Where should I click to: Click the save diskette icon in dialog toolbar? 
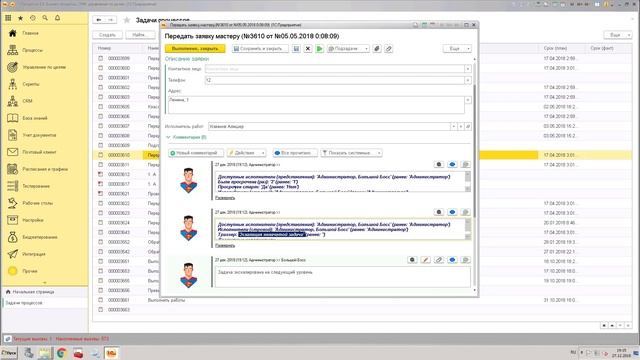click(296, 49)
